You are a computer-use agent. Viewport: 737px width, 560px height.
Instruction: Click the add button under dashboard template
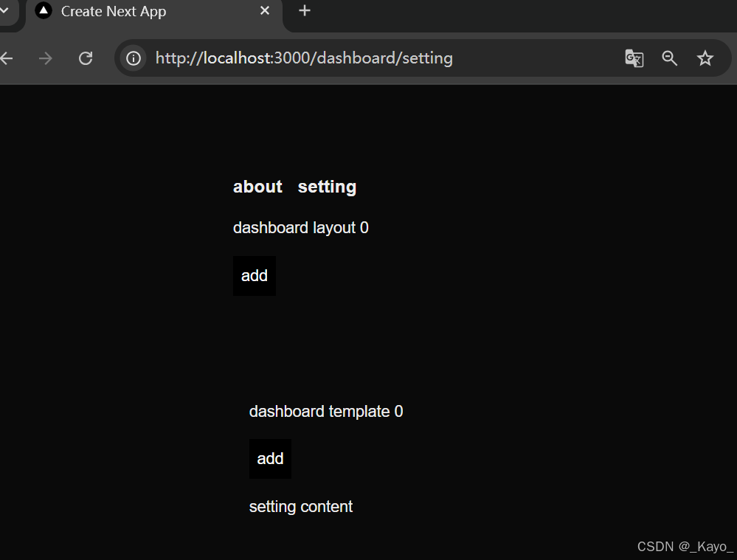[270, 458]
